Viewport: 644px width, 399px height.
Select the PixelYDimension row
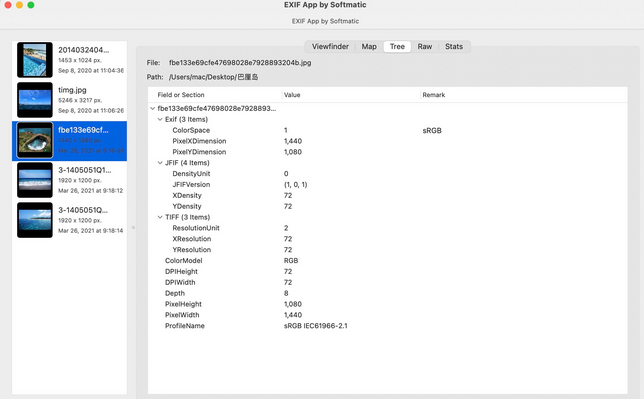coord(388,152)
